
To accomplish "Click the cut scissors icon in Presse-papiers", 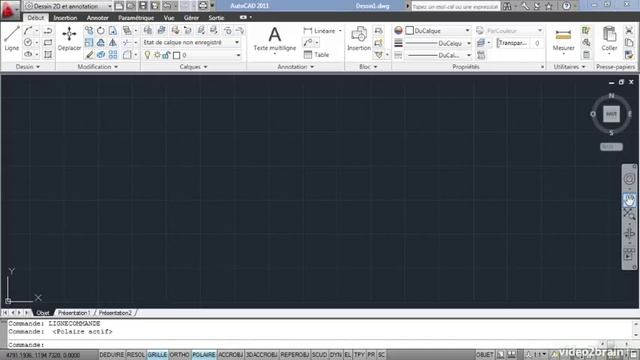I will tap(629, 31).
